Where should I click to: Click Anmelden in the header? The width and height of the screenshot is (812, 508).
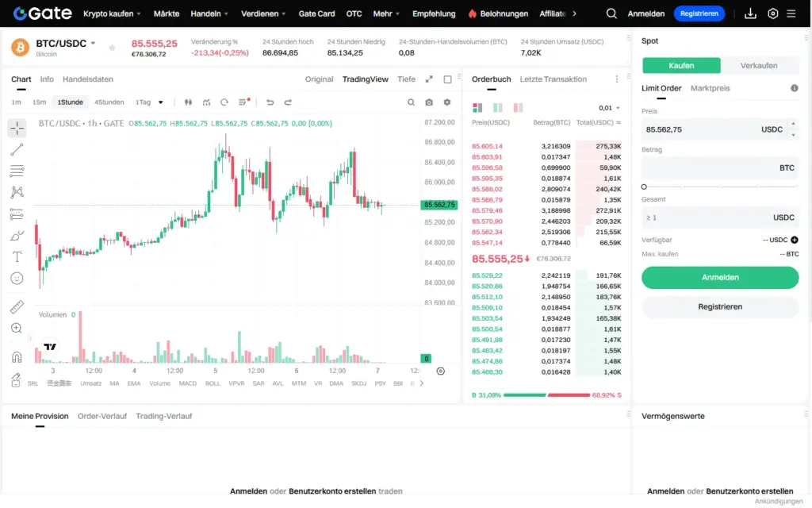click(645, 13)
